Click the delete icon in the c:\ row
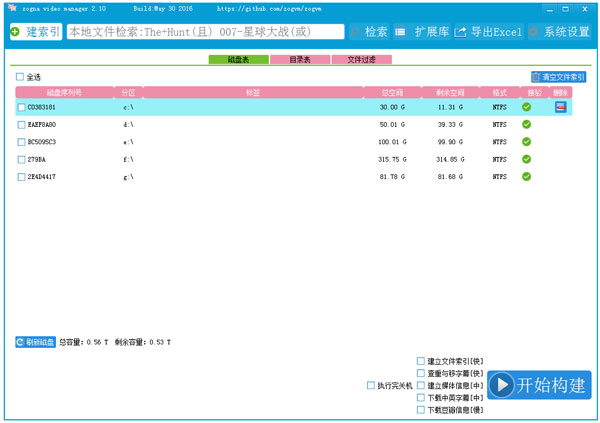 pyautogui.click(x=561, y=107)
